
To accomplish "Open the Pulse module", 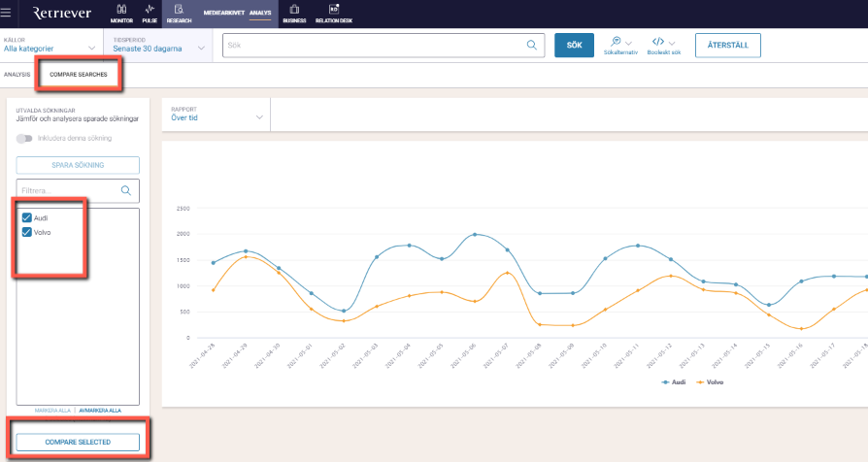I will (x=150, y=14).
